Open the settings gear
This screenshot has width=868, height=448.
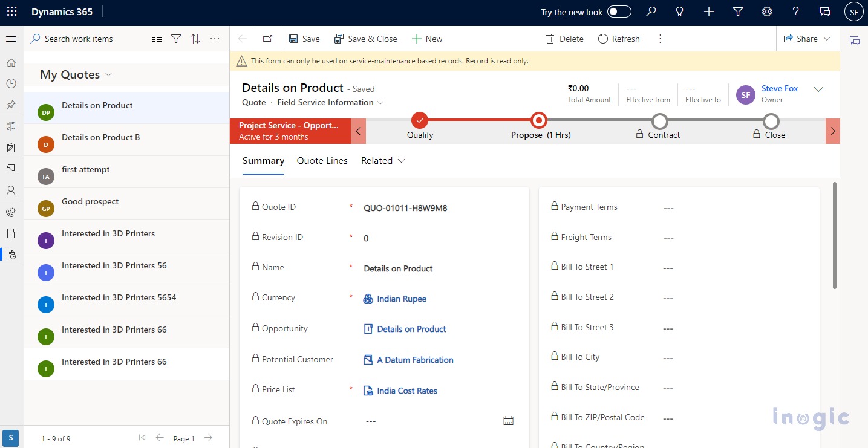coord(767,12)
